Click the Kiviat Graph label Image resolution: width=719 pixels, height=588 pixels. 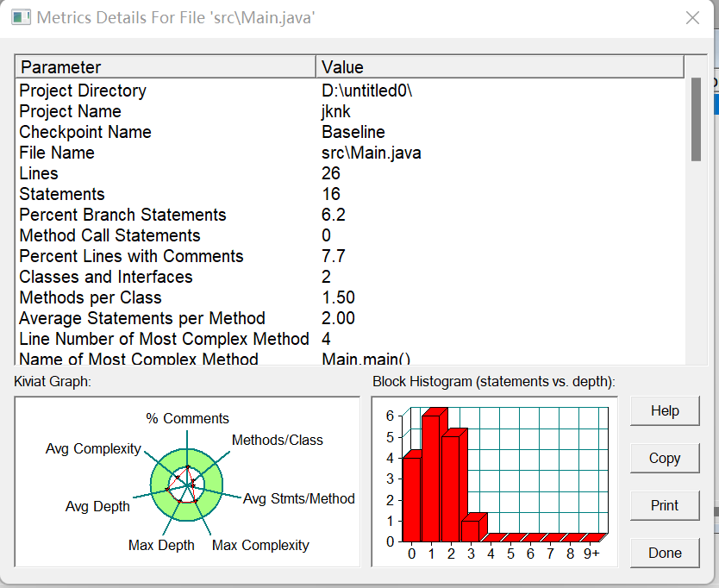tap(53, 382)
